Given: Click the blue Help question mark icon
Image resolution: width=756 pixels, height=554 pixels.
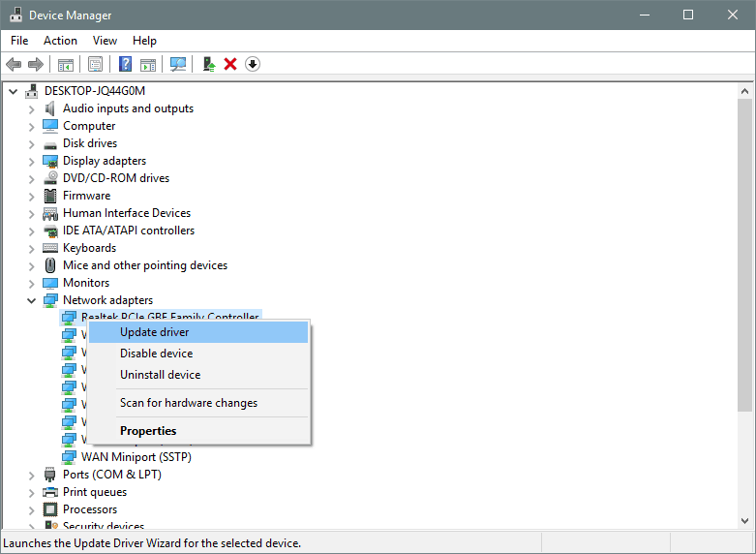Looking at the screenshot, I should pos(125,64).
